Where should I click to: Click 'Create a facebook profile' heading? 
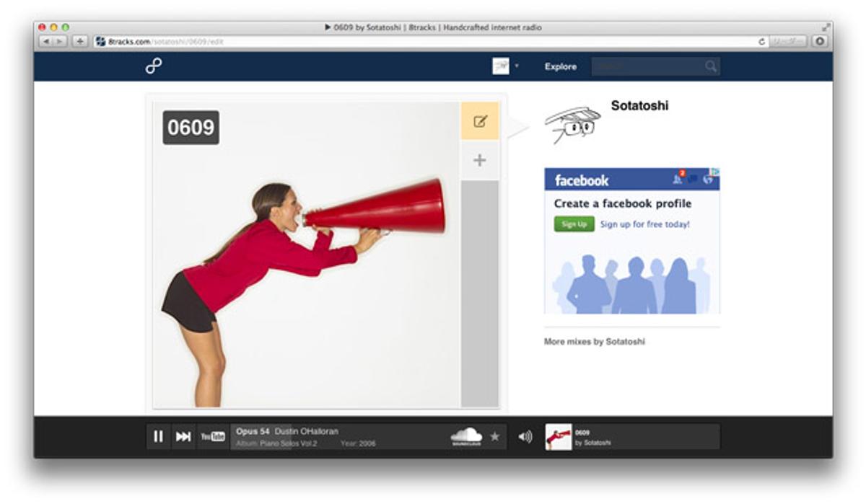623,203
